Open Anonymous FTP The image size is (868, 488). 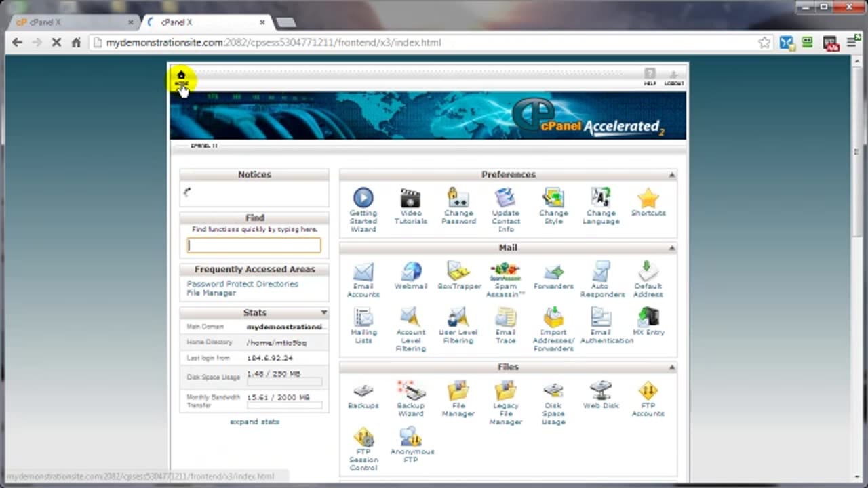[411, 445]
